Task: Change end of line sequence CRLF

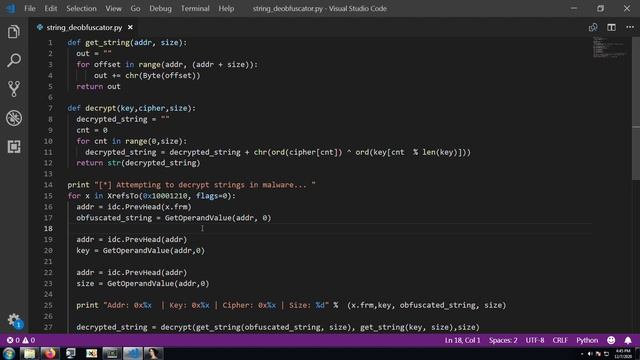Action: [x=560, y=340]
